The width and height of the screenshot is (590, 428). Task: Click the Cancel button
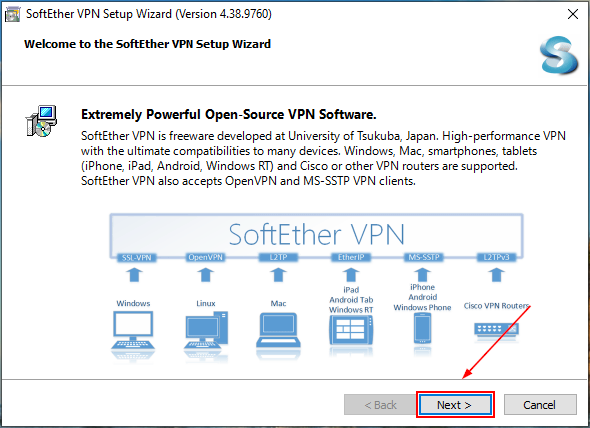[x=540, y=405]
